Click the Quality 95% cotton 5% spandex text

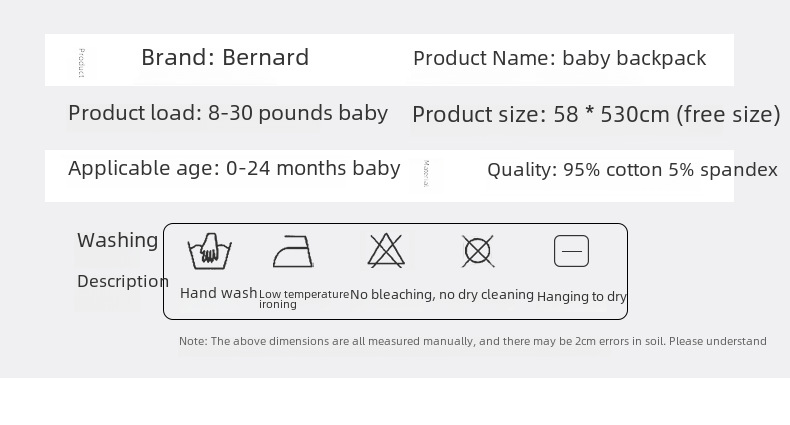(632, 170)
